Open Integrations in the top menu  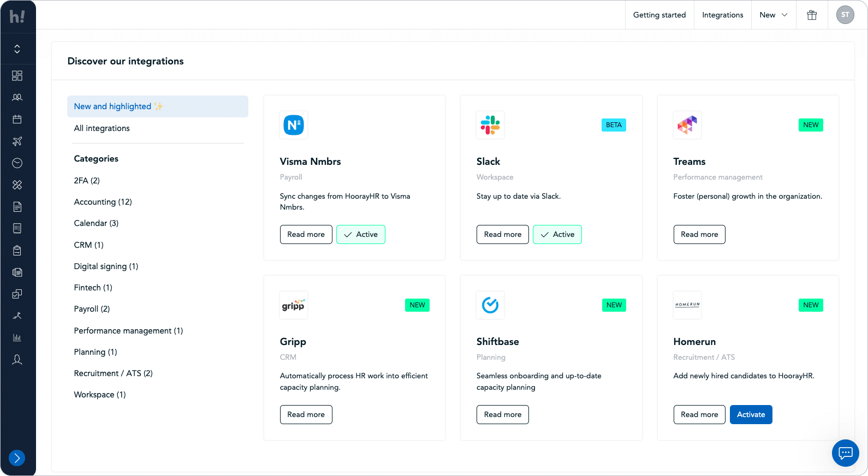pos(722,15)
